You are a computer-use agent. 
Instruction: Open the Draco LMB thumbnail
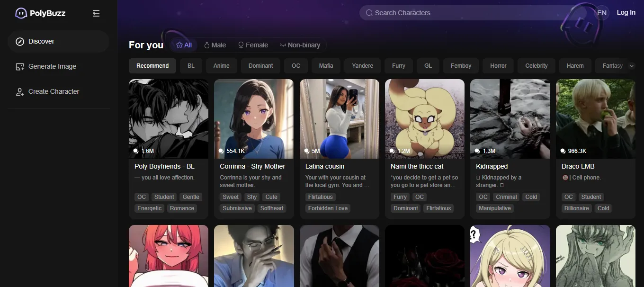(596, 119)
